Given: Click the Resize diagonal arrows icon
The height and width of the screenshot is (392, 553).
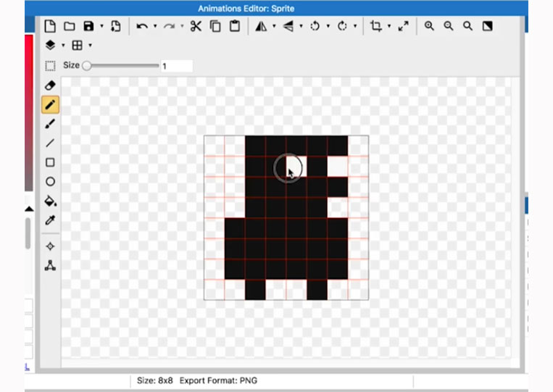Looking at the screenshot, I should (404, 26).
